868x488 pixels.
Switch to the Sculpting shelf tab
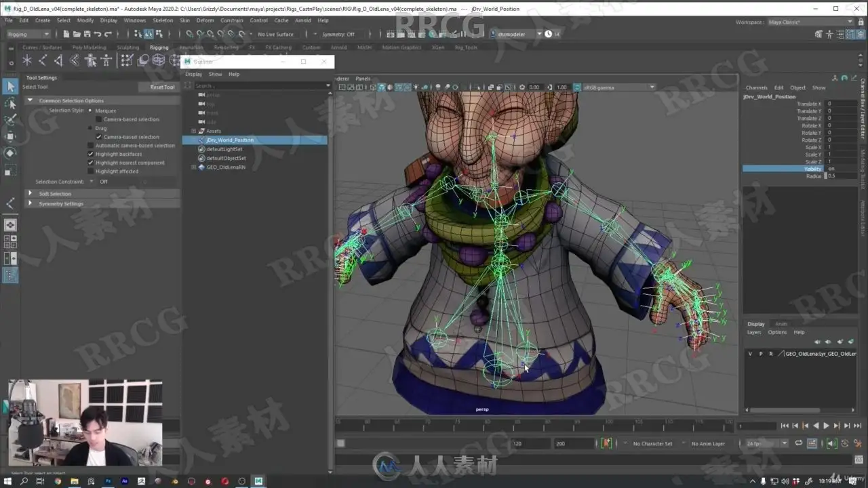click(x=127, y=47)
